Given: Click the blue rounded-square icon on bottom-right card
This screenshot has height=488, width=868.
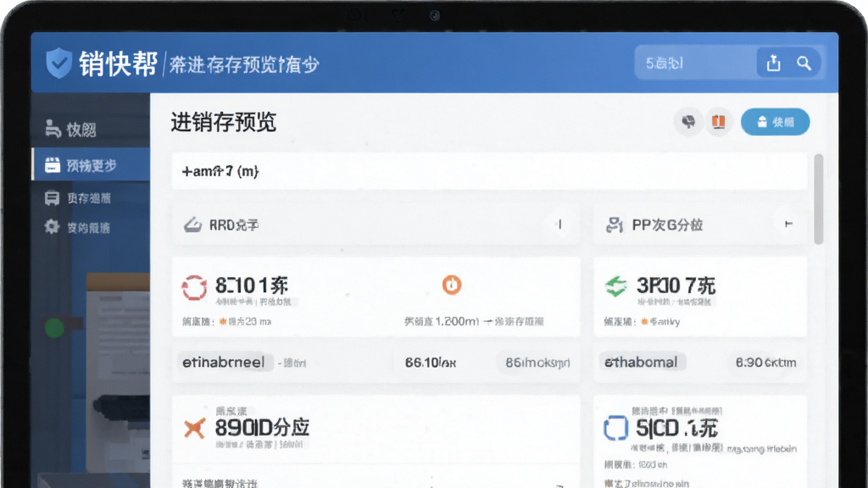Looking at the screenshot, I should (x=615, y=428).
